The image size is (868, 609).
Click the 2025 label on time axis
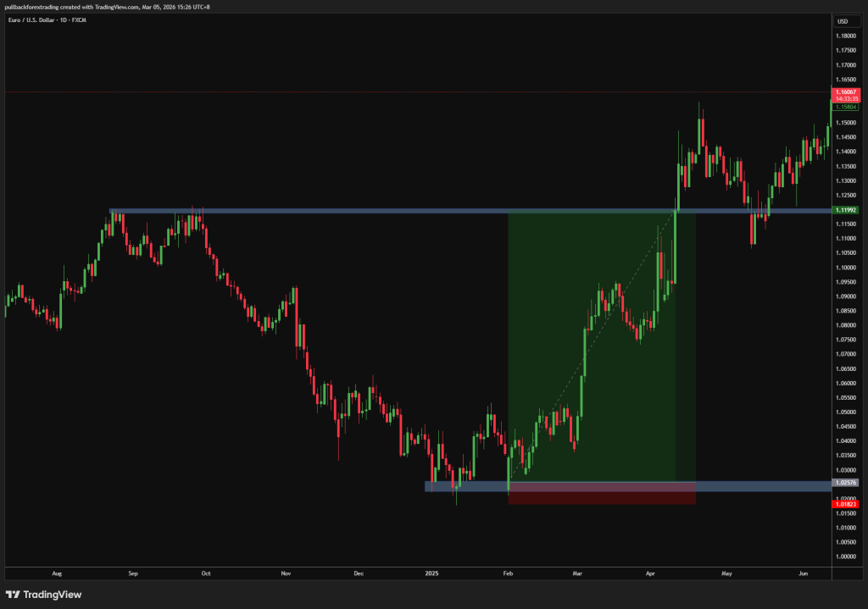tap(431, 573)
